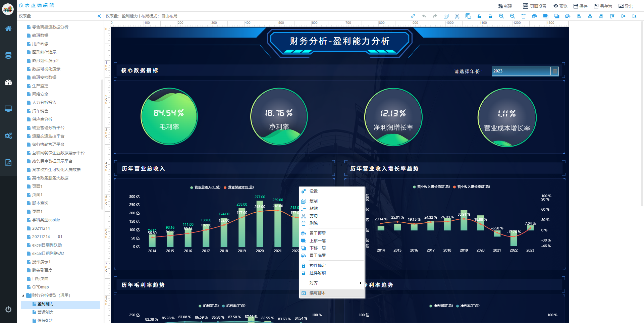The width and height of the screenshot is (644, 323).
Task: Open GPDmap in the dashboard tree
Action: (40, 287)
